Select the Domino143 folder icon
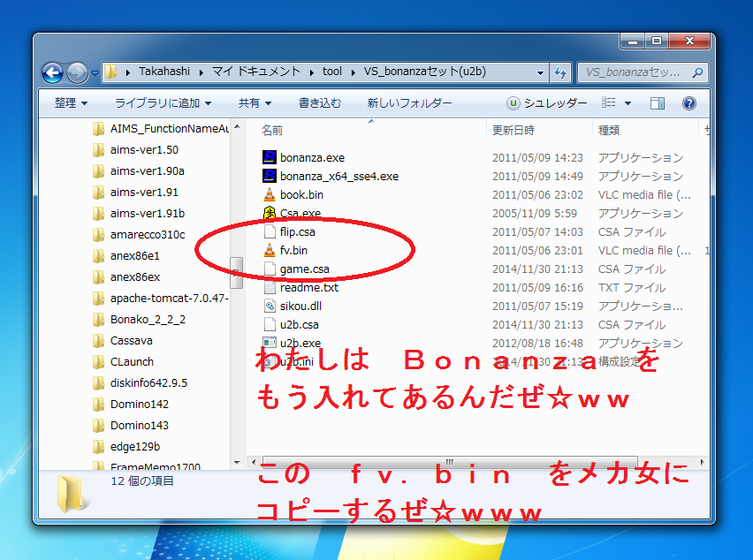Viewport: 753px width, 560px height. (98, 425)
